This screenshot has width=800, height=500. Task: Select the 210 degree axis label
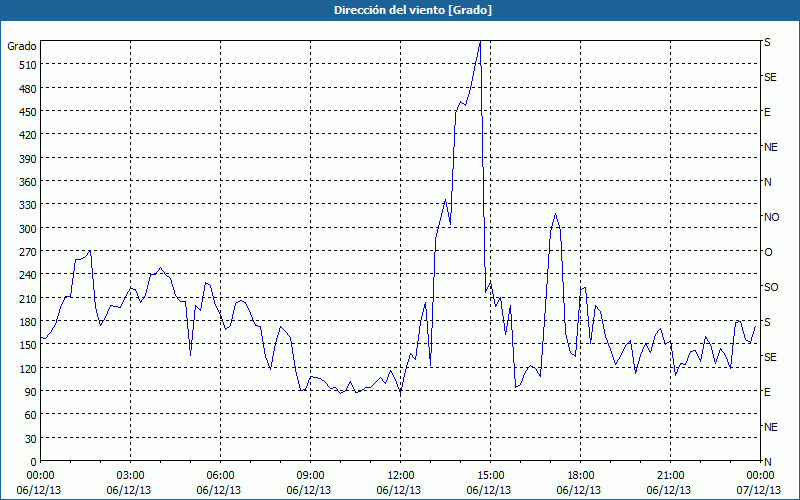(x=28, y=298)
